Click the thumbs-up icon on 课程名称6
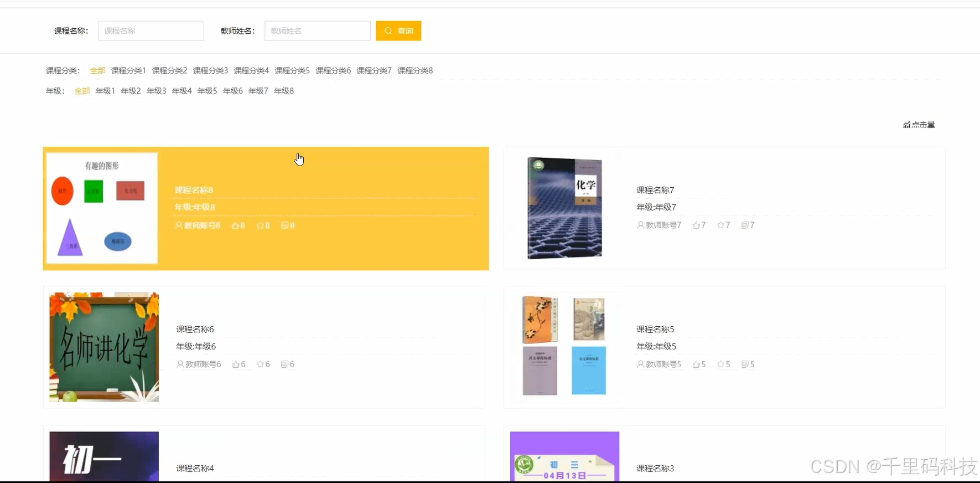 coord(236,364)
